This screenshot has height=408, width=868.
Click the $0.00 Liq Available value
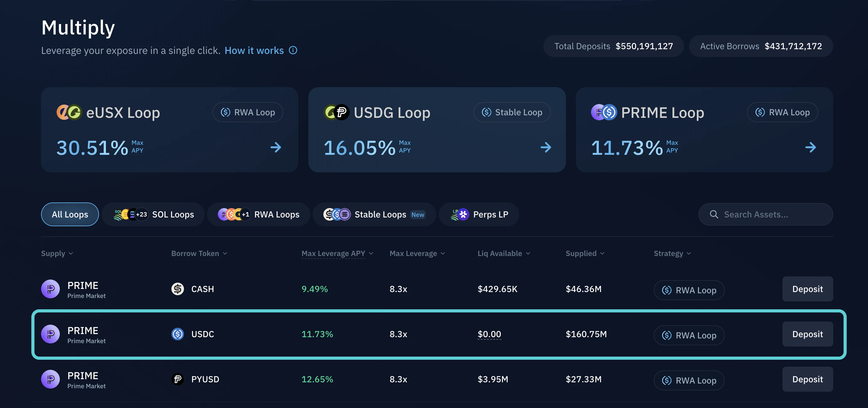pyautogui.click(x=489, y=334)
